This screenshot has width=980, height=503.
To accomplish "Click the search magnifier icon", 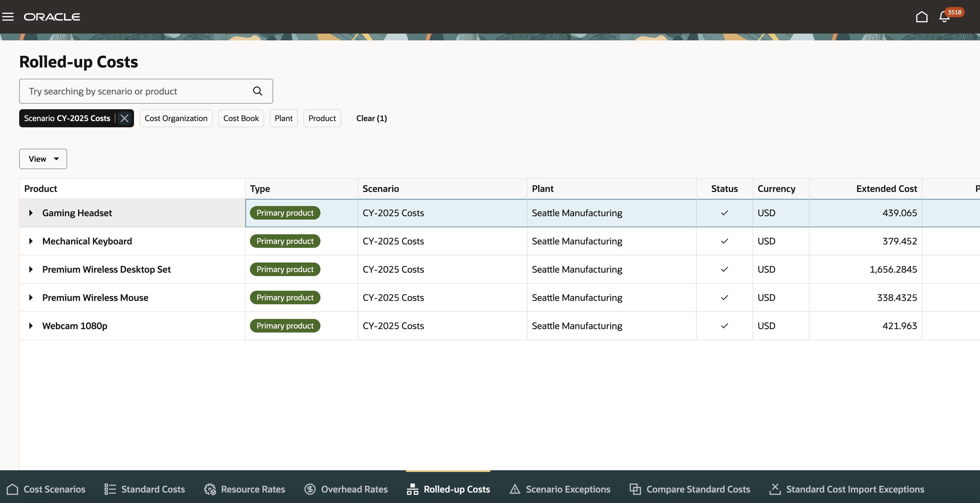I will pos(258,91).
